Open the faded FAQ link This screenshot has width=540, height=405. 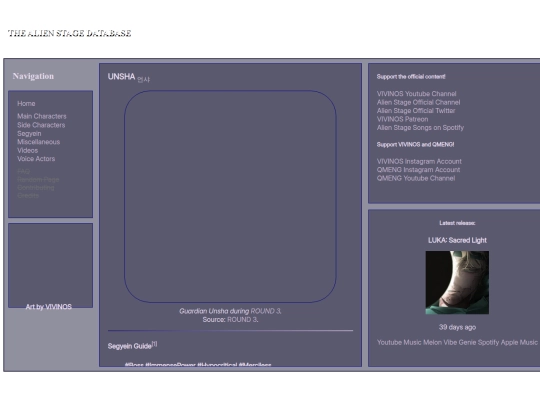[x=23, y=171]
